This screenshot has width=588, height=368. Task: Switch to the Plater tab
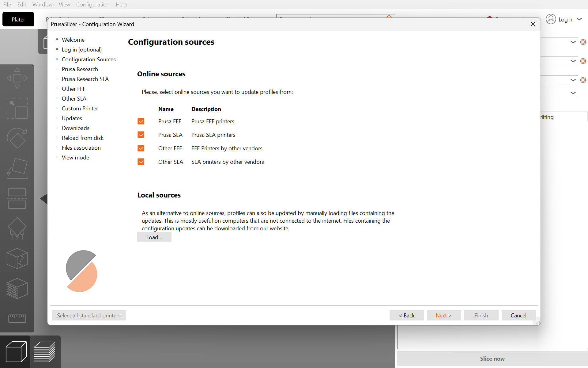(x=18, y=19)
